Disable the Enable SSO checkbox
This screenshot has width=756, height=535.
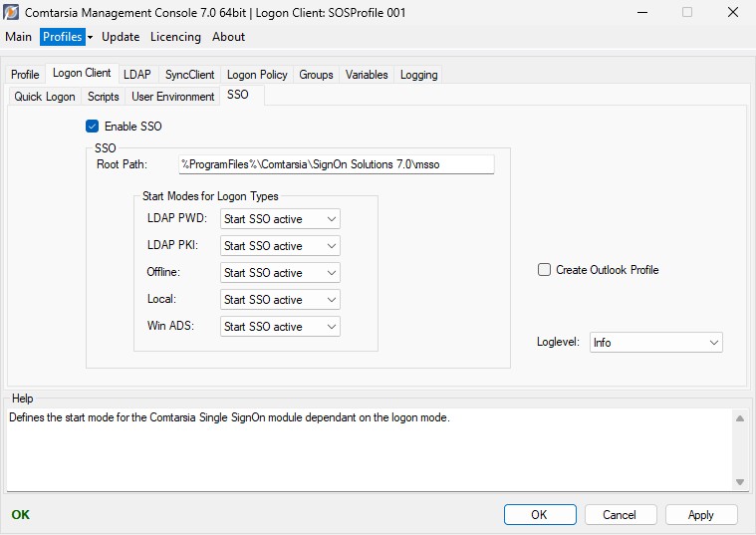coord(93,127)
